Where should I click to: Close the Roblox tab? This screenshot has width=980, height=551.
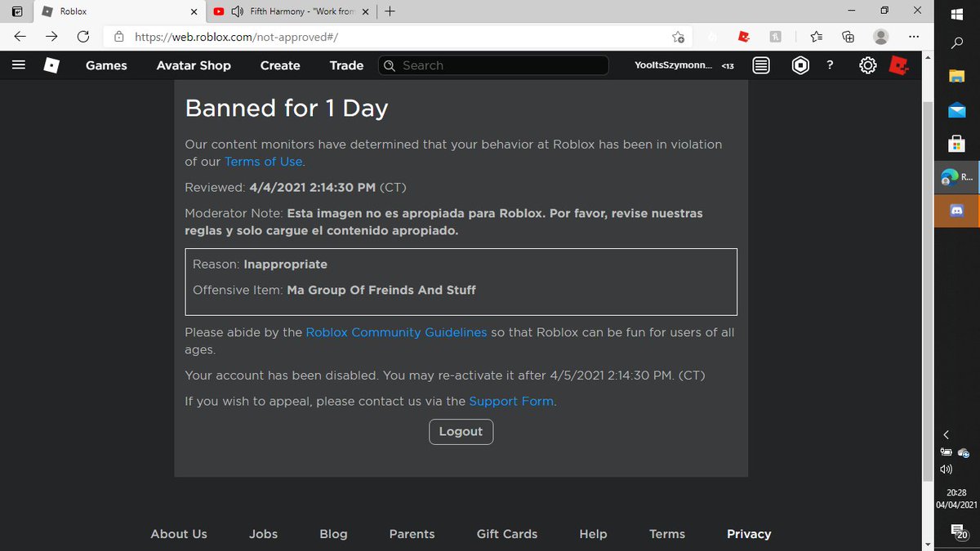[x=194, y=12]
